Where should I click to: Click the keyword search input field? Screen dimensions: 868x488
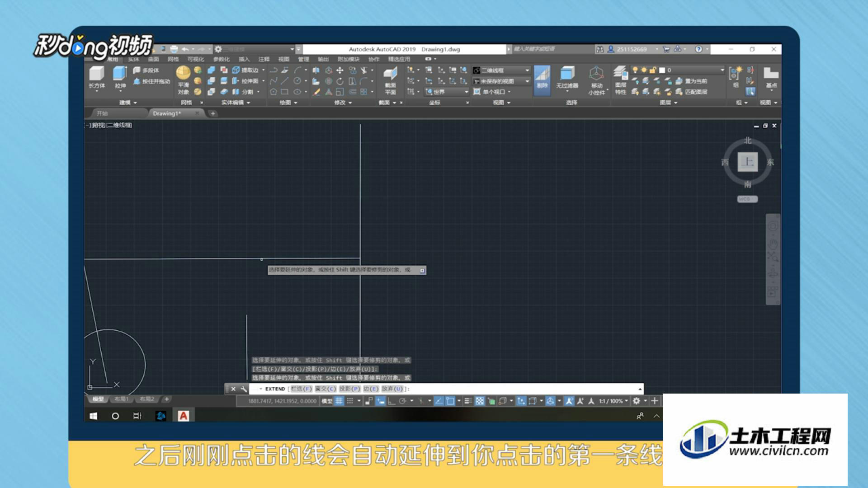pyautogui.click(x=552, y=49)
